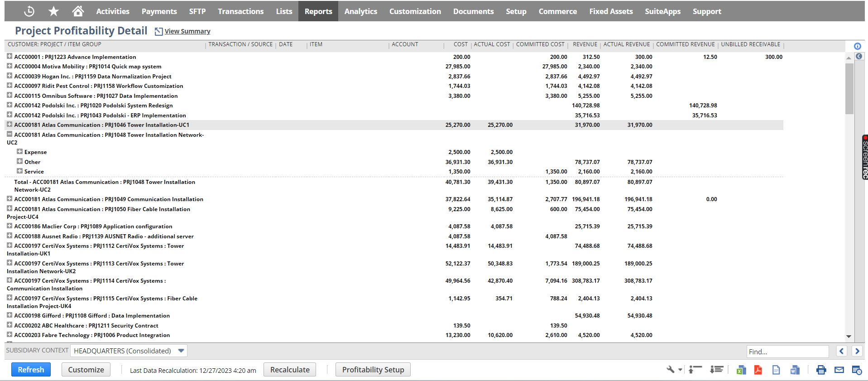Open the wrench report options icon

pyautogui.click(x=671, y=370)
